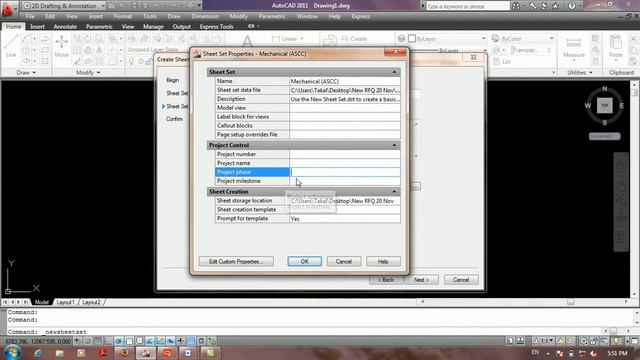
Task: Click Help in Sheet Set Properties dialog
Action: pos(383,262)
